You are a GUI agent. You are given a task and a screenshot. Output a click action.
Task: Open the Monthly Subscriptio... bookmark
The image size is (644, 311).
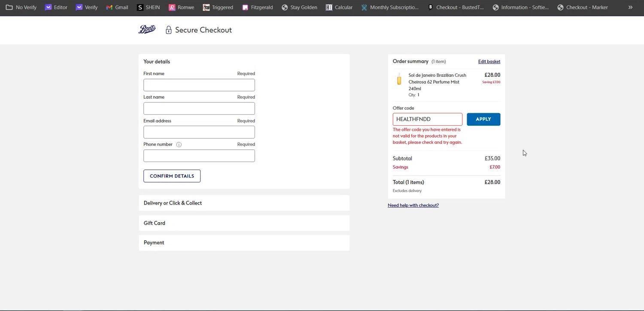tap(390, 7)
